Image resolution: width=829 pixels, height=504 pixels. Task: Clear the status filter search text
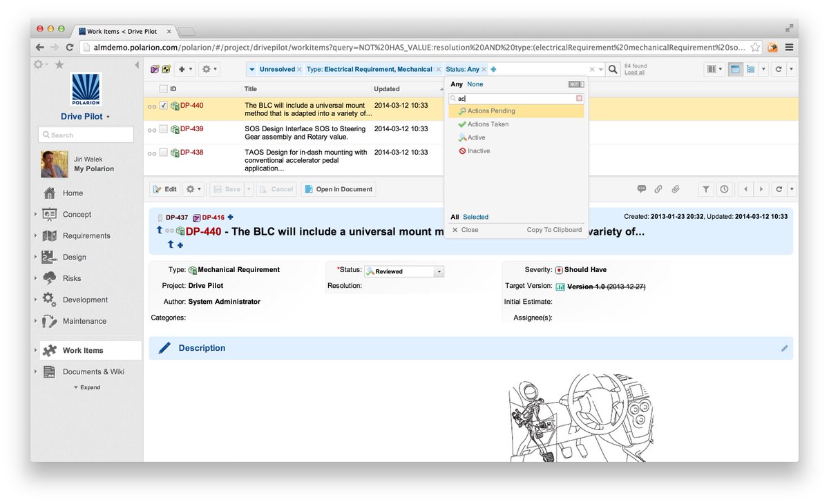580,99
